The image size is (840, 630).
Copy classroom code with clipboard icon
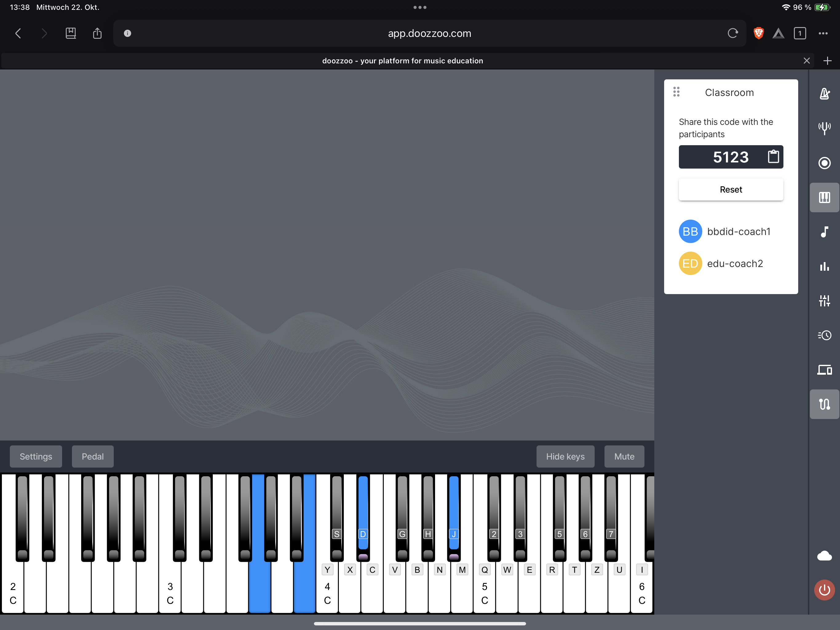point(773,157)
